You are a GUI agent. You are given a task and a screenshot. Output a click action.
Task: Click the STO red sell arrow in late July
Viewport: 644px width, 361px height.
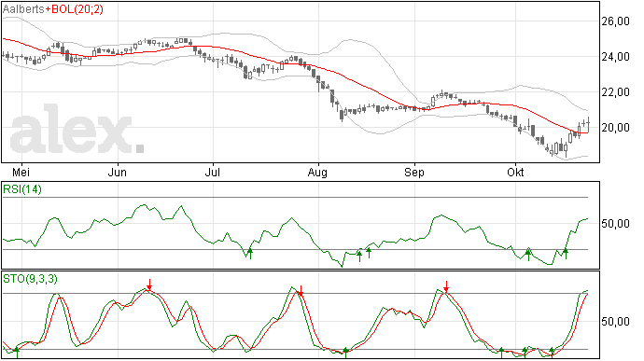click(301, 291)
